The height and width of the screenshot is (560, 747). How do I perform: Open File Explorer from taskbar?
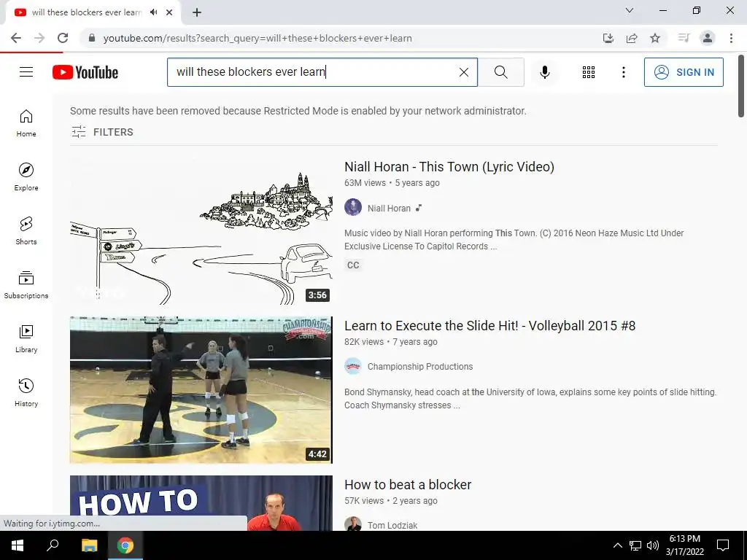point(89,545)
